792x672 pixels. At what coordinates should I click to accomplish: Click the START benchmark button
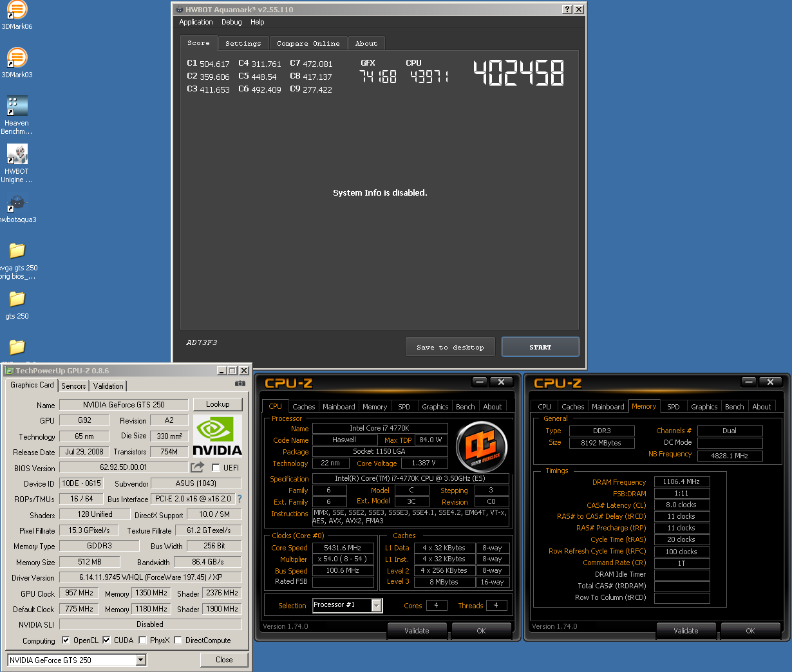point(540,347)
